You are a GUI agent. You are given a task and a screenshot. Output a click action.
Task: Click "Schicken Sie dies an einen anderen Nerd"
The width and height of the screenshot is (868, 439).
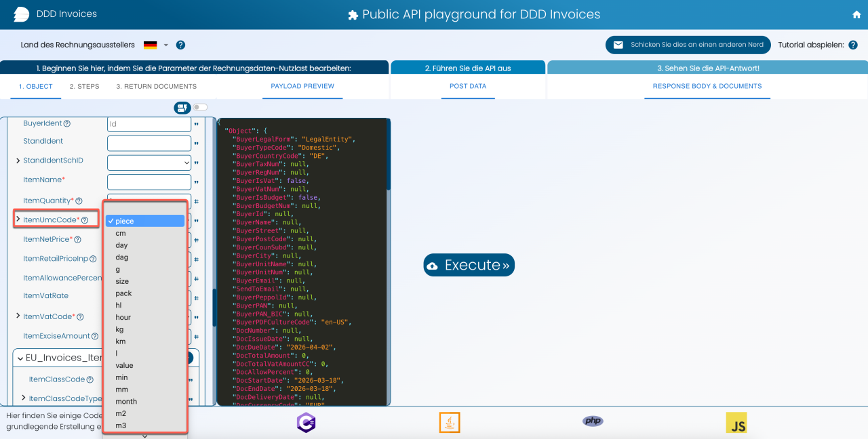[x=688, y=45]
